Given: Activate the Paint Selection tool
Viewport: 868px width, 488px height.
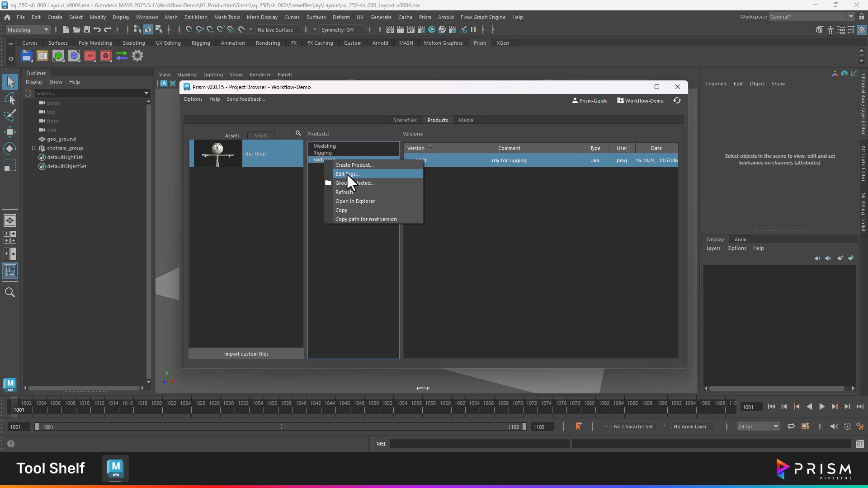Looking at the screenshot, I should point(10,115).
